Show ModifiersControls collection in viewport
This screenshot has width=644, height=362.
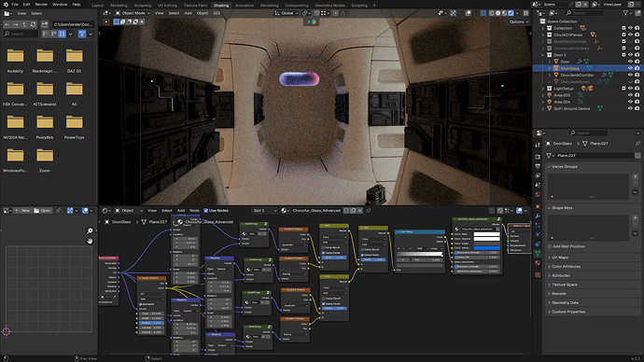(x=630, y=41)
